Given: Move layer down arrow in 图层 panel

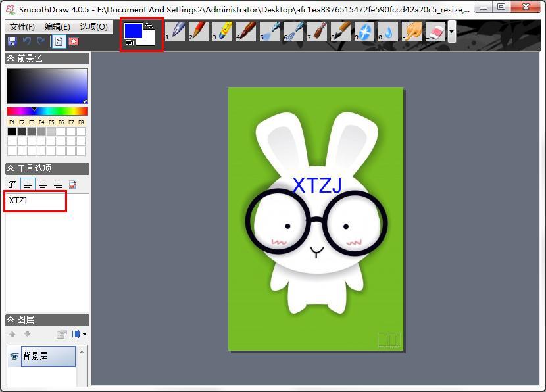Looking at the screenshot, I should point(28,334).
